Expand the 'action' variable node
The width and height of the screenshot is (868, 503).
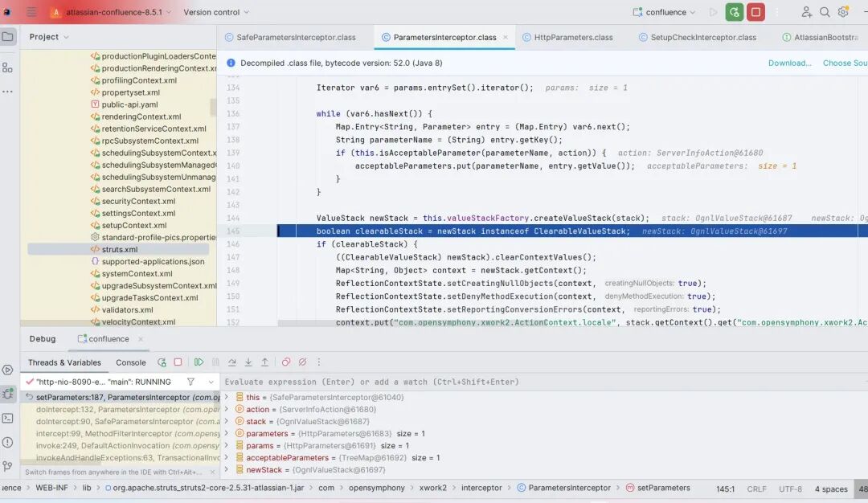coord(226,409)
